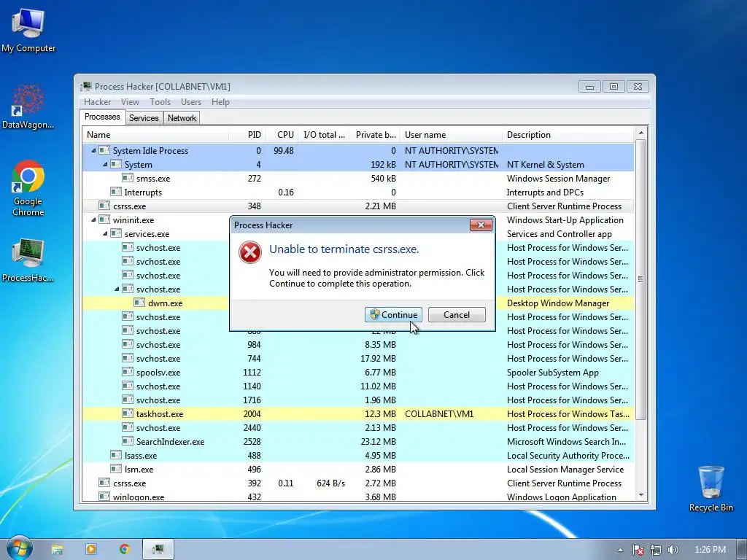Click the Process Hacker taskbar button
This screenshot has width=747, height=560.
coord(158,550)
